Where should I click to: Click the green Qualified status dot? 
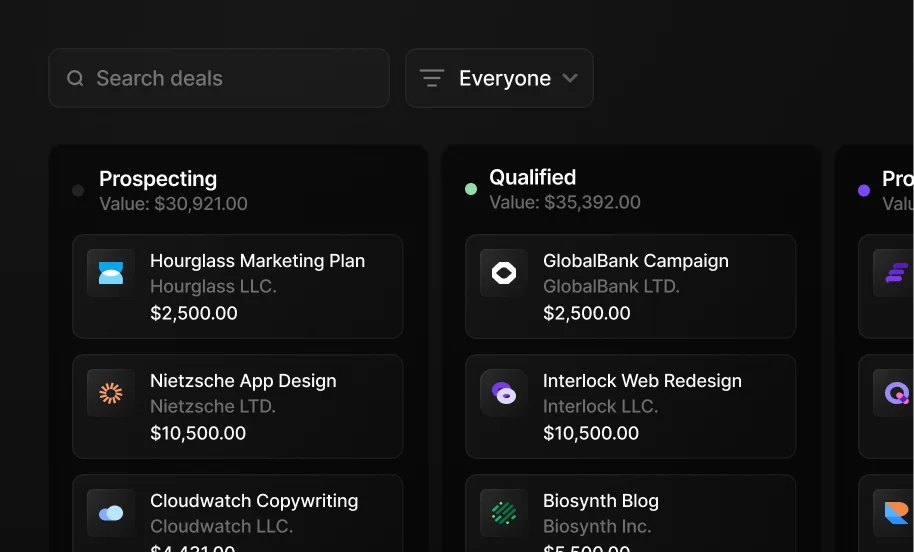471,189
